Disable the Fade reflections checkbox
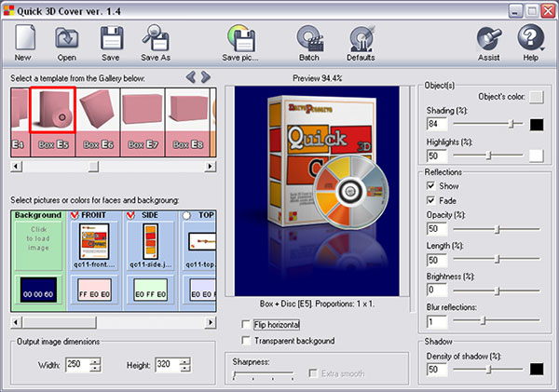Image resolution: width=559 pixels, height=392 pixels. coord(430,200)
